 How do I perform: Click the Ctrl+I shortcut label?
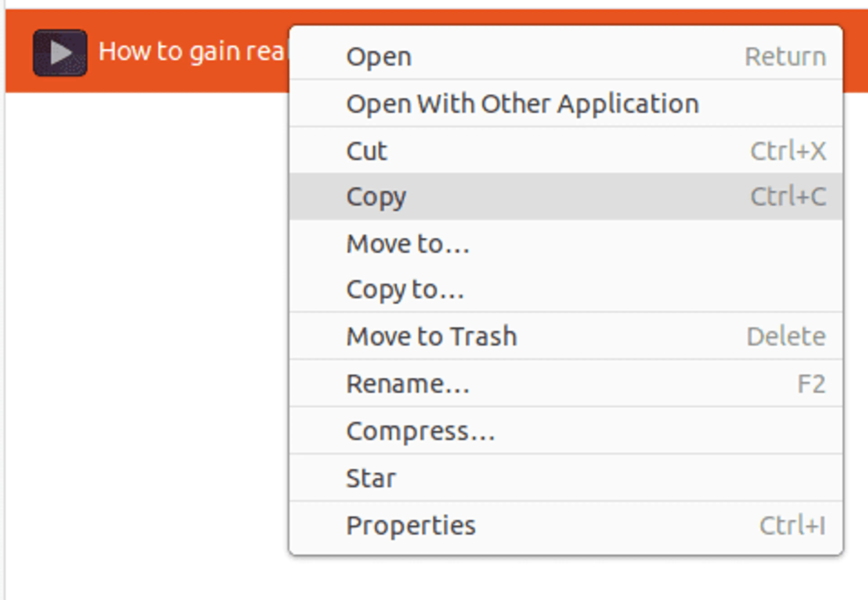point(792,525)
